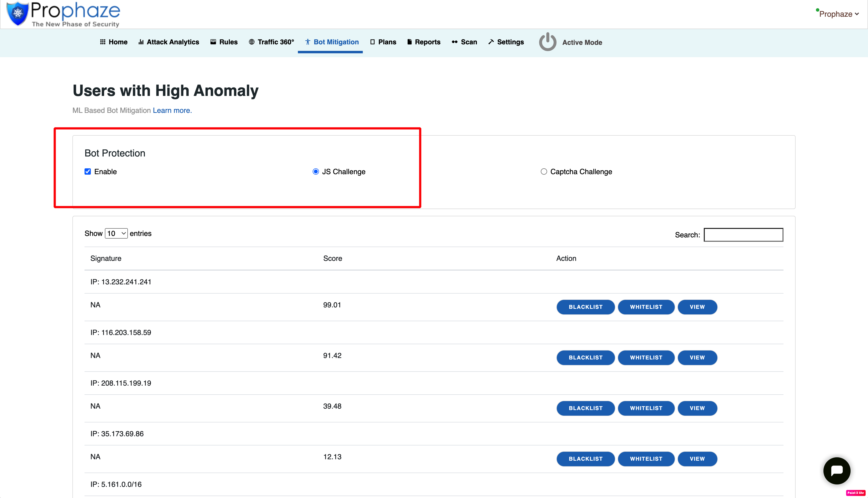Select the JS Challenge radio button

pos(316,171)
